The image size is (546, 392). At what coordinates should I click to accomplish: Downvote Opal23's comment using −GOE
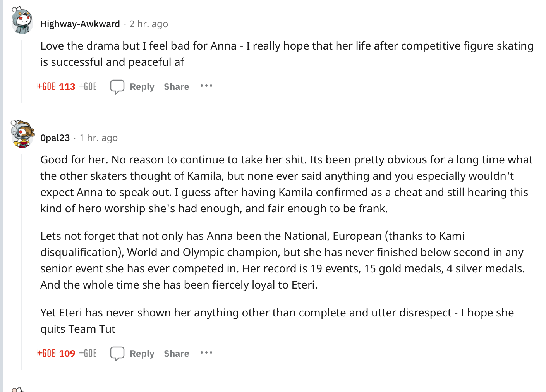[88, 353]
